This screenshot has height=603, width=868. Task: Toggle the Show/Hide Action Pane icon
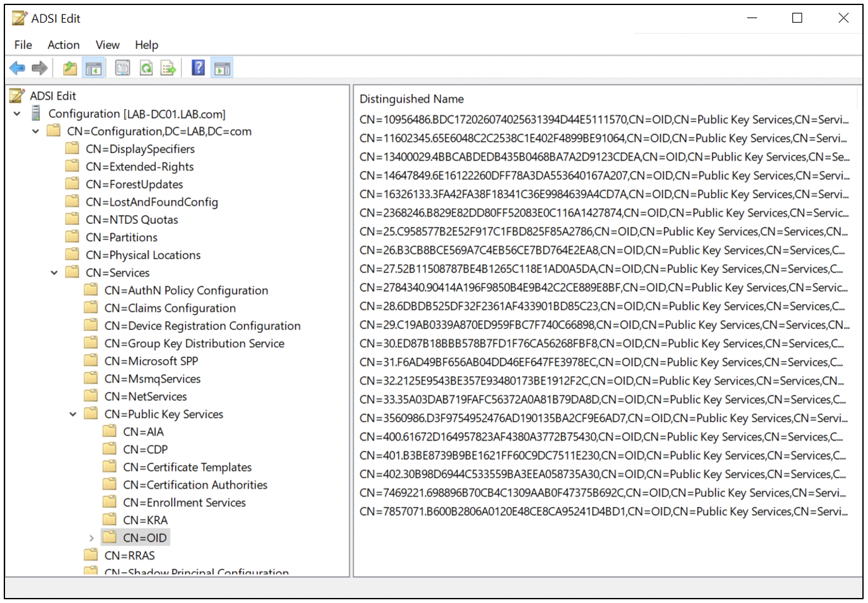click(221, 68)
